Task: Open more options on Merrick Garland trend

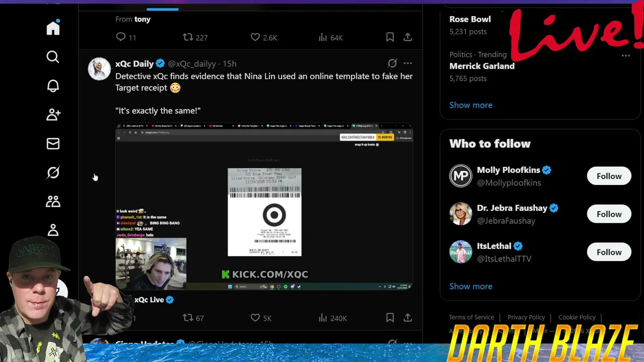Action: pos(626,56)
